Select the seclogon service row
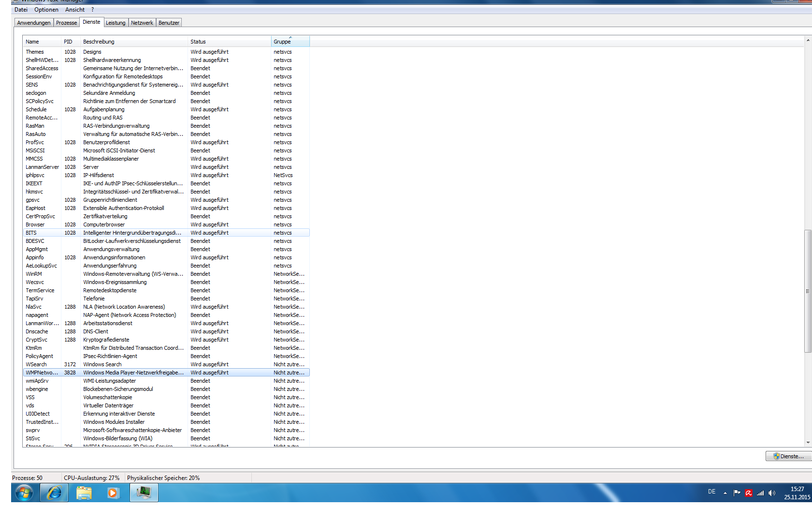 click(166, 93)
